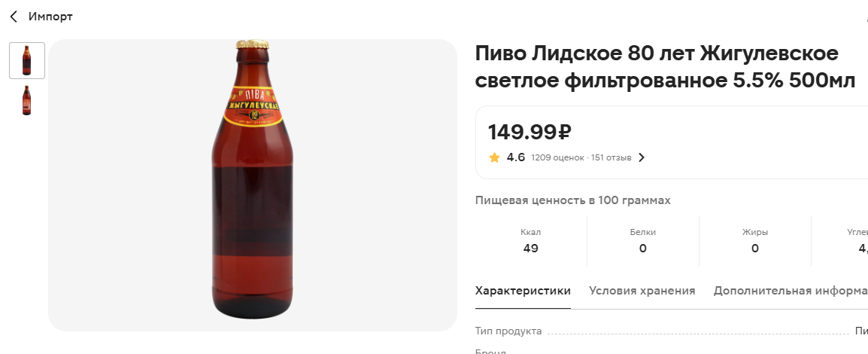Viewport: 868px width, 354px height.
Task: Click the 4.6 rating value
Action: (515, 157)
